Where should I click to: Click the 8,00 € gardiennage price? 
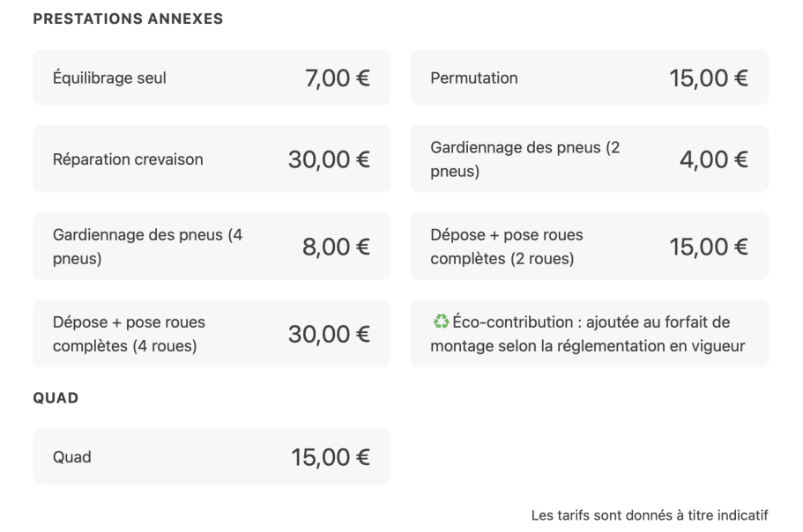pyautogui.click(x=336, y=248)
